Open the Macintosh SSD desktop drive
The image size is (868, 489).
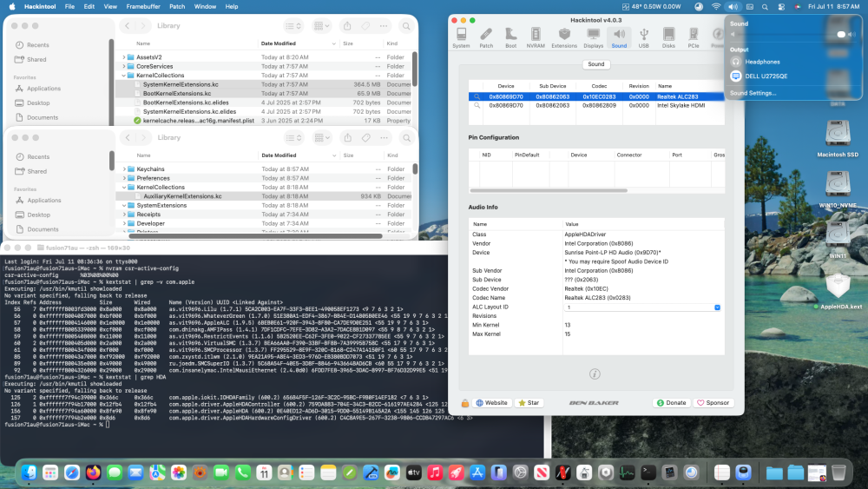point(838,138)
